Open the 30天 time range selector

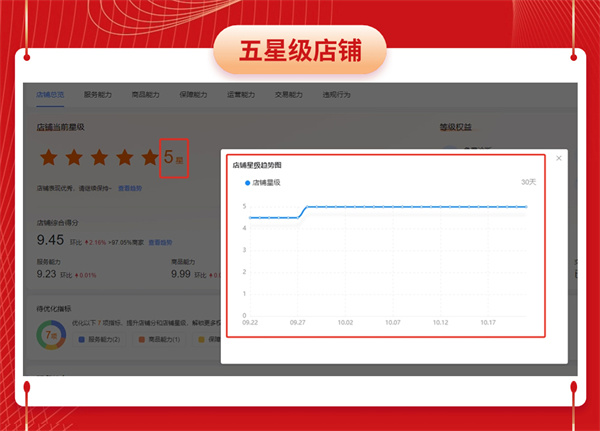click(x=528, y=183)
